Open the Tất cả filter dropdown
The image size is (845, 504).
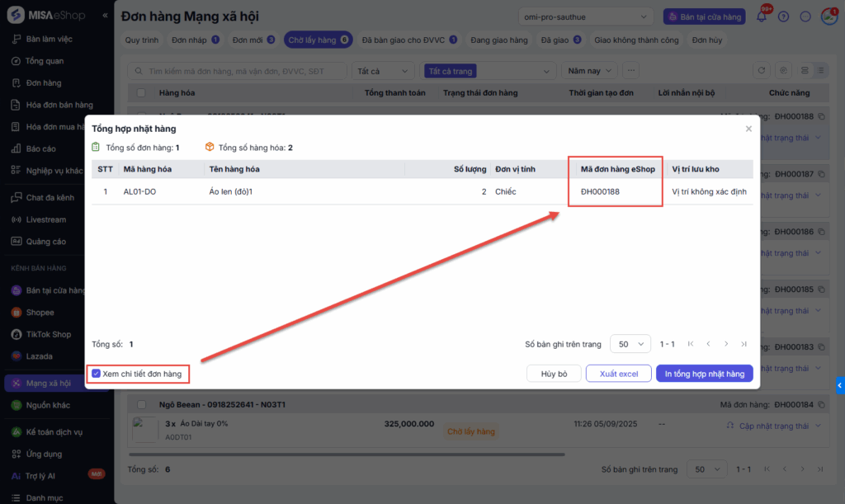pyautogui.click(x=383, y=71)
